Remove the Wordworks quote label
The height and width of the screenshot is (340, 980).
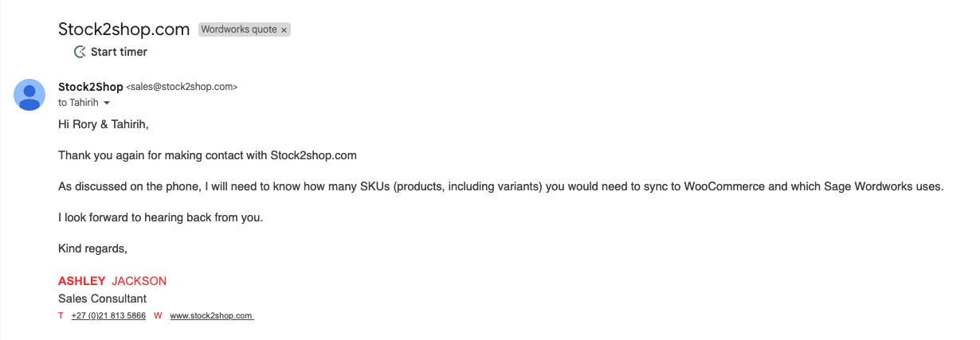tap(284, 30)
